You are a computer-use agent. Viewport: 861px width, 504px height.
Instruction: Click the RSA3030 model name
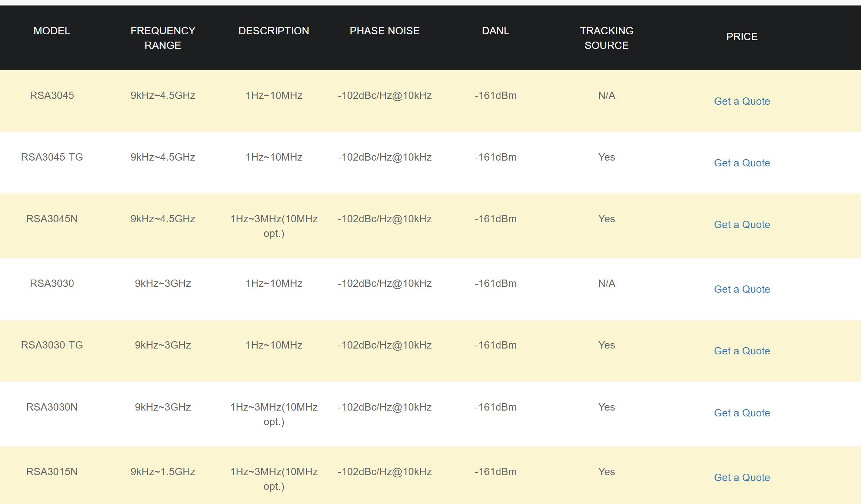click(52, 283)
